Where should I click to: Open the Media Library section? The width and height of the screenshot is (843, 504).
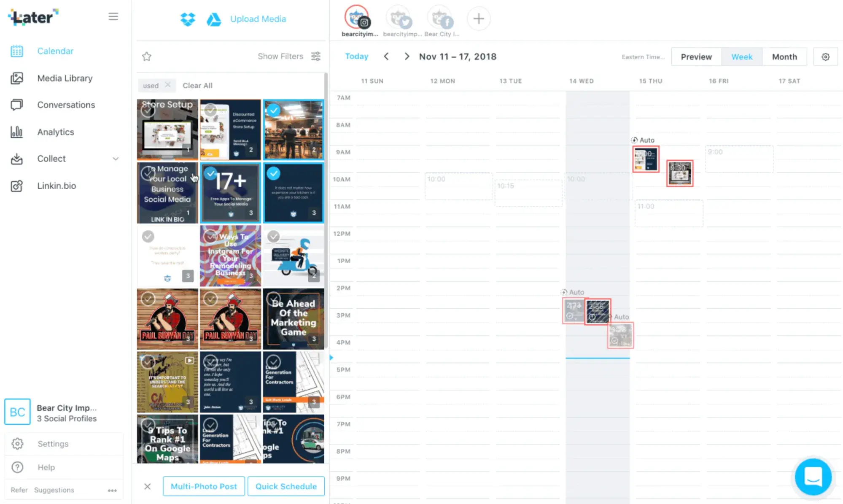click(65, 78)
